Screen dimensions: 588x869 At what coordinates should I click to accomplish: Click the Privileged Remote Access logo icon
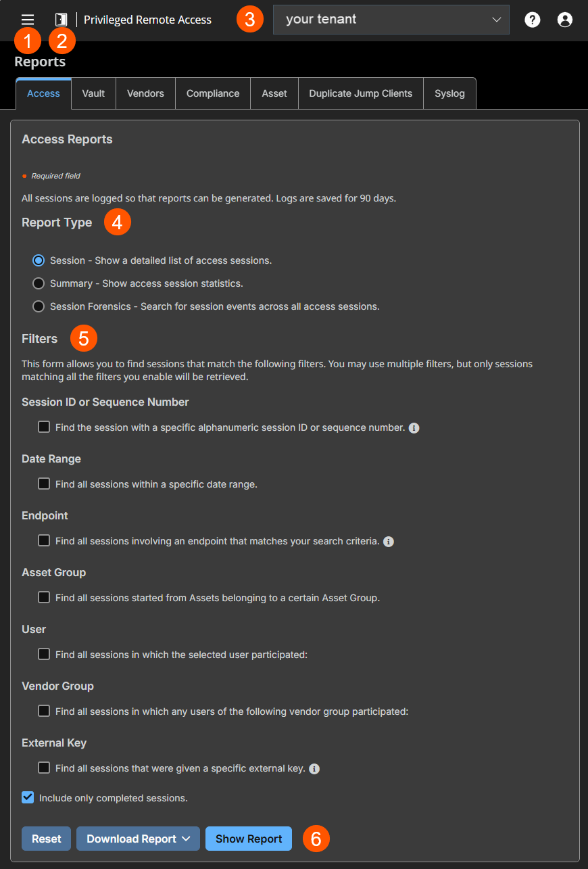point(61,20)
